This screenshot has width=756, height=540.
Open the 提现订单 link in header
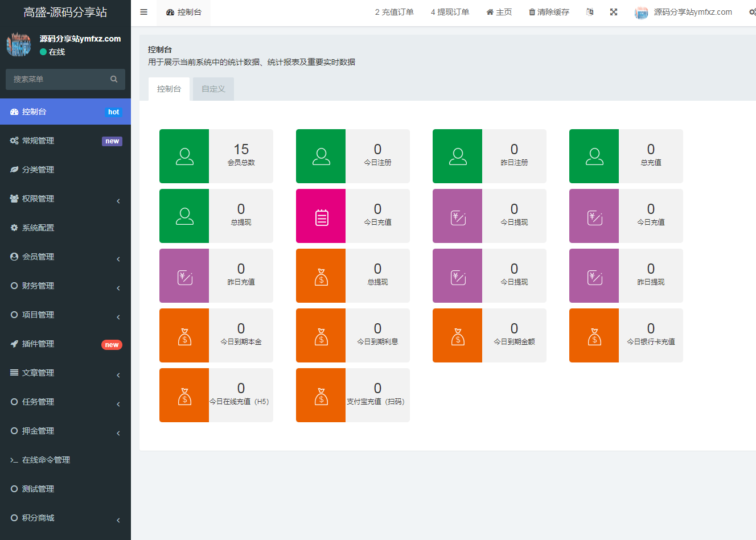450,12
